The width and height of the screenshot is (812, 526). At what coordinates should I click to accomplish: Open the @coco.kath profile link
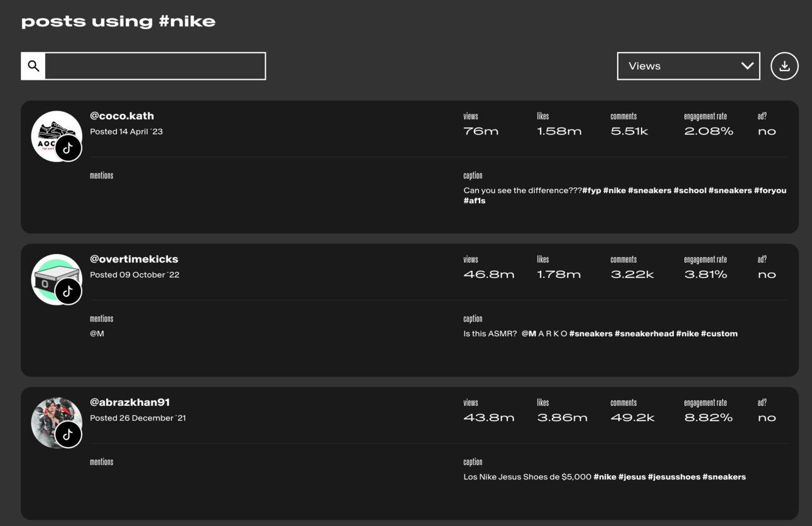122,116
